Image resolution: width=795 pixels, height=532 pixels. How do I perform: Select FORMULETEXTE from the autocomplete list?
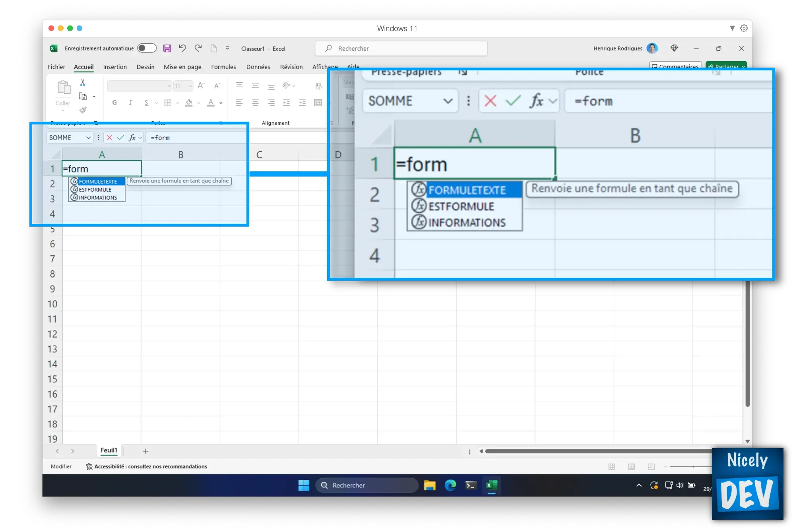(97, 181)
